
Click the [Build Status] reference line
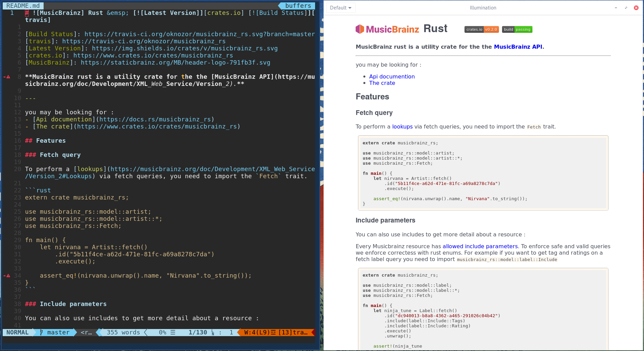[x=170, y=34]
